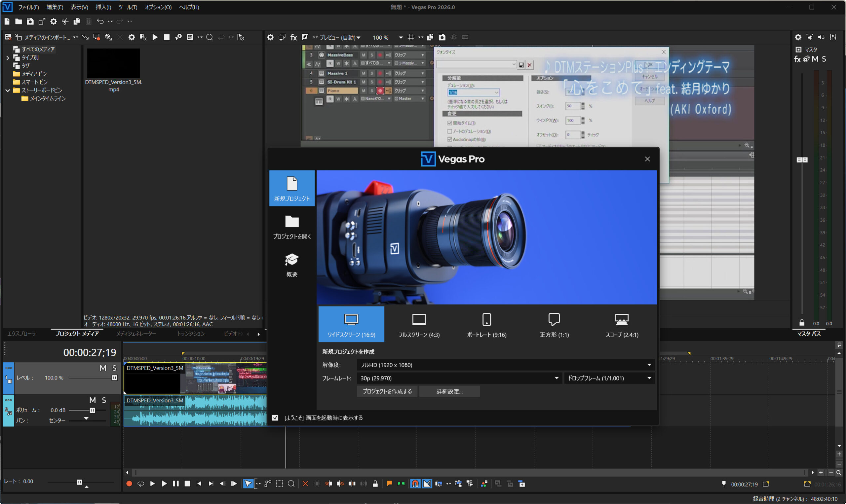Open the ファイル(F) menu
This screenshot has height=504, width=846.
pos(28,7)
